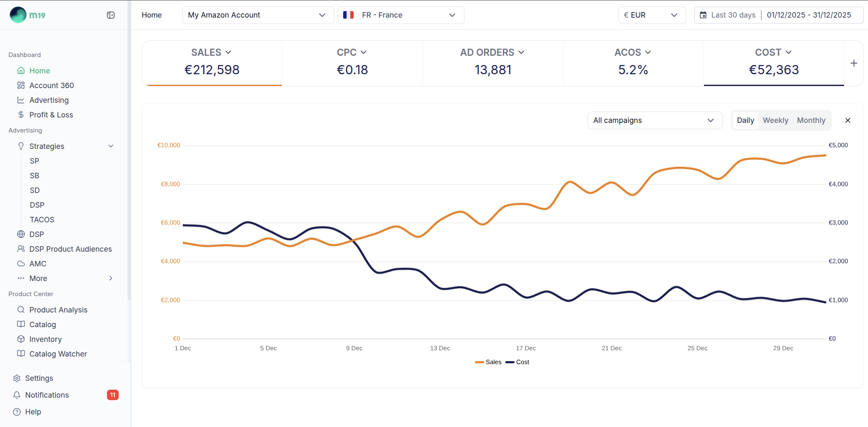This screenshot has height=427, width=868.
Task: Open the Account 360 dashboard
Action: [51, 85]
